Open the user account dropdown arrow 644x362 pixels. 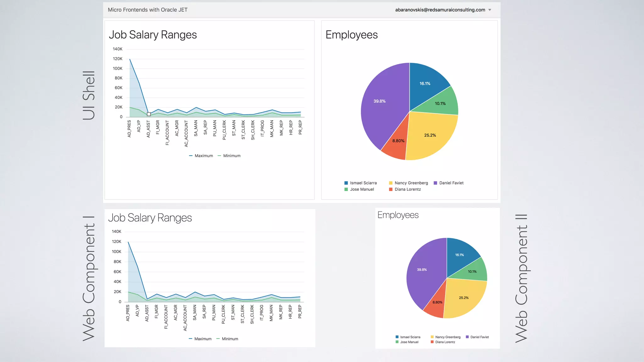coord(490,10)
